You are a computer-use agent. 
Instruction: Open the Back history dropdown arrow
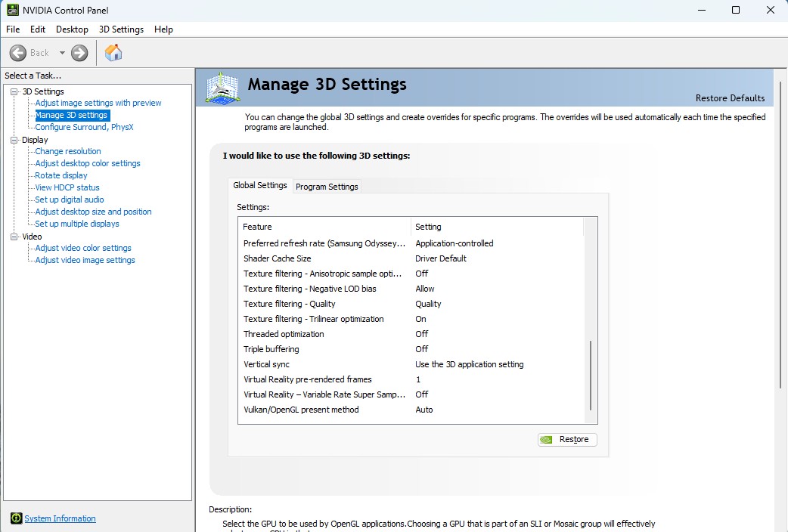[x=62, y=53]
